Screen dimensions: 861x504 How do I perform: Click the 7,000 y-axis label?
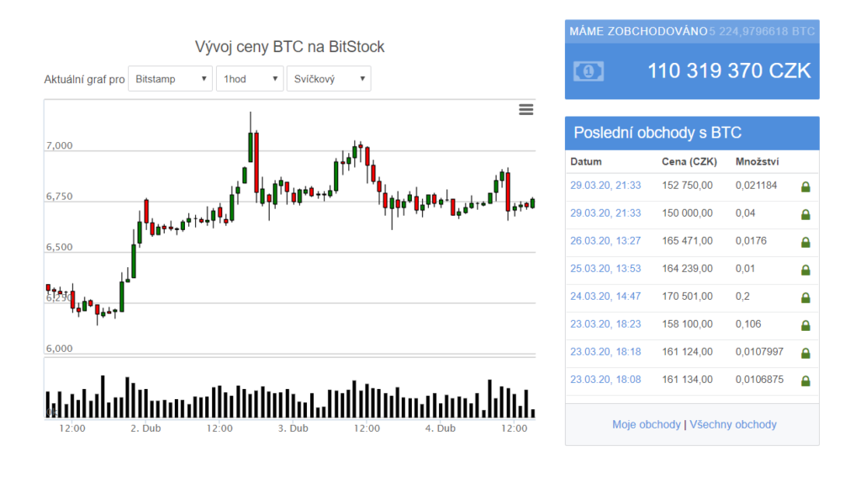pos(60,145)
